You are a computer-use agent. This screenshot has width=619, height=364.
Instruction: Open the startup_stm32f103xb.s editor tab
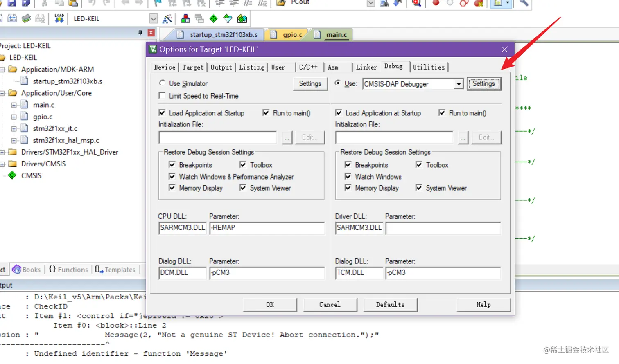(219, 35)
